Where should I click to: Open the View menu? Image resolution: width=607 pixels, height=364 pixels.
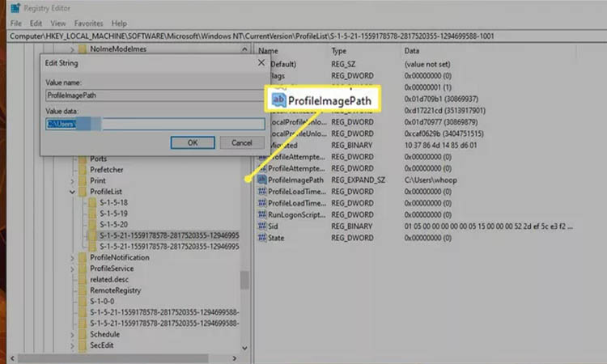58,23
